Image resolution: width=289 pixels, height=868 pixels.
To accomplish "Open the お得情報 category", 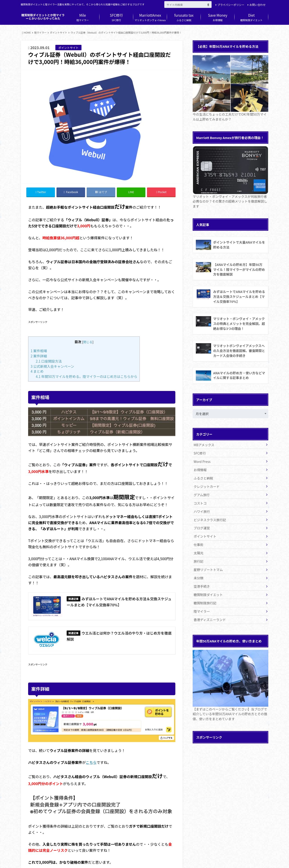I will point(230,470).
